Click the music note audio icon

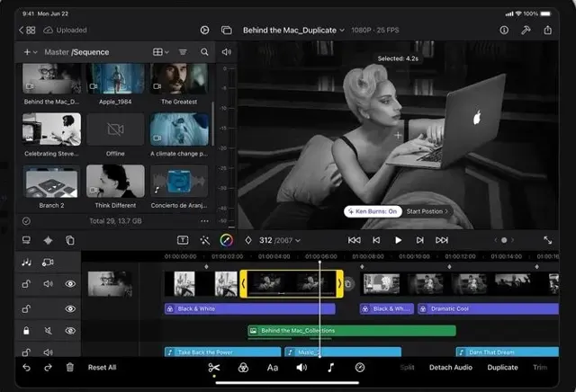coord(330,367)
